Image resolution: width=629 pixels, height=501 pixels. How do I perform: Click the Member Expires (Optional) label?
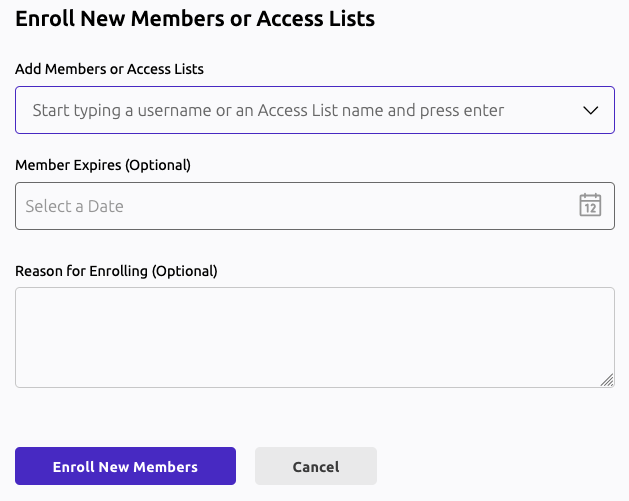103,164
